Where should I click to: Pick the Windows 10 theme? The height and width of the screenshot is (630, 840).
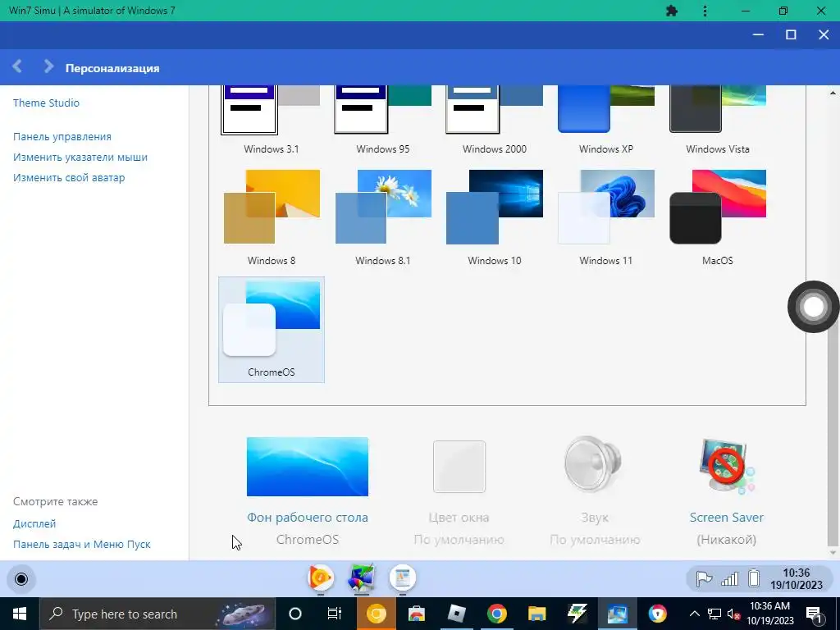tap(494, 218)
